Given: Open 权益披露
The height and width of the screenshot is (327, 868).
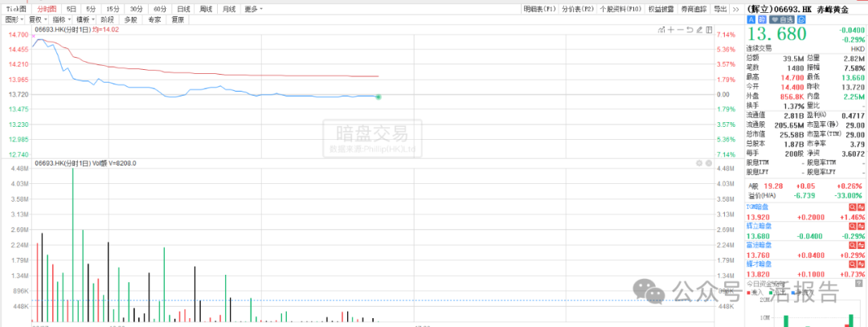Looking at the screenshot, I should [659, 9].
